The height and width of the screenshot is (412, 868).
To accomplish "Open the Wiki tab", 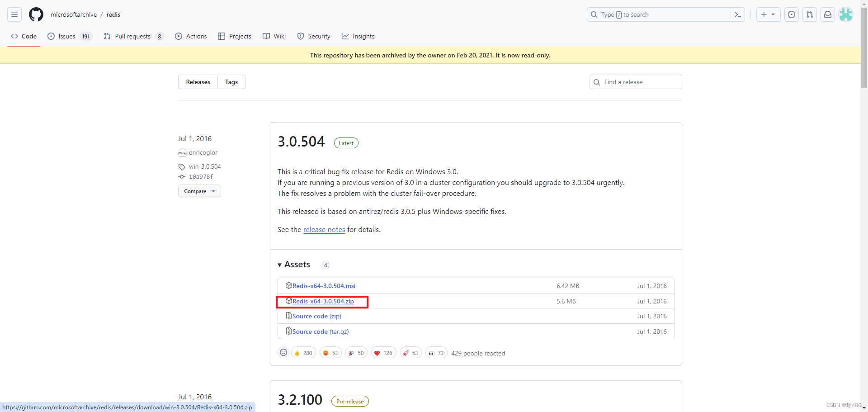I will [274, 36].
